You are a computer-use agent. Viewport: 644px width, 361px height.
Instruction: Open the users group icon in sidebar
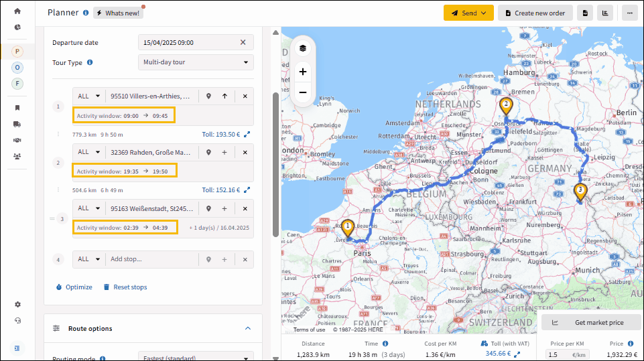17,157
